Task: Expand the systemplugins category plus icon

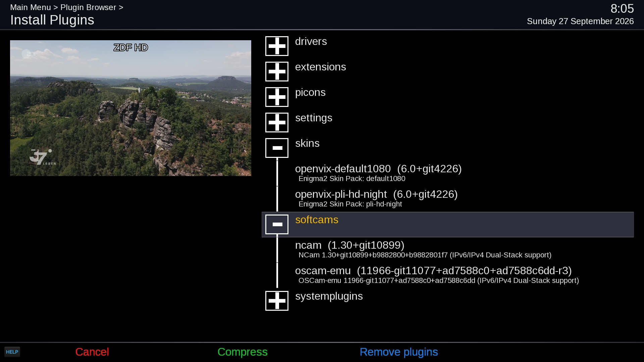Action: [x=277, y=301]
